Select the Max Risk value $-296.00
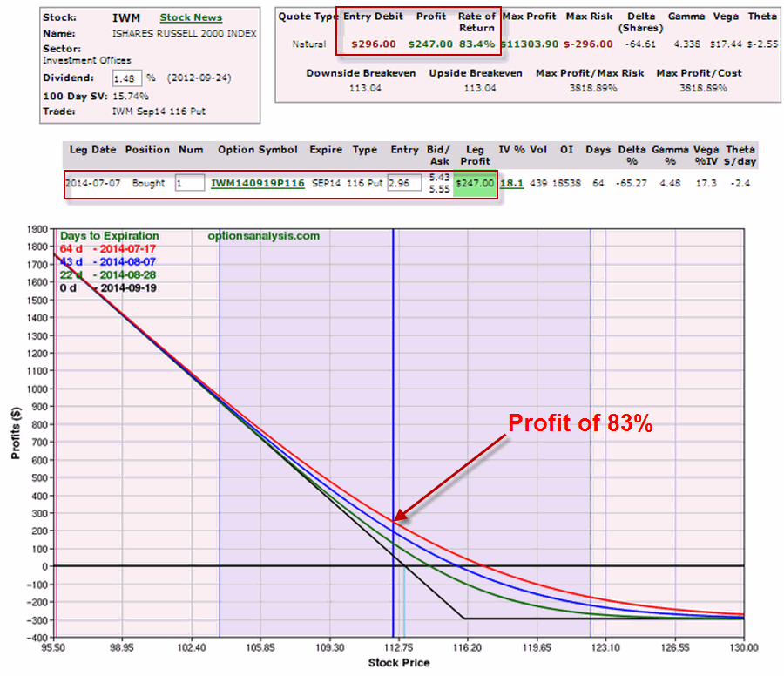784x676 pixels. pyautogui.click(x=589, y=44)
